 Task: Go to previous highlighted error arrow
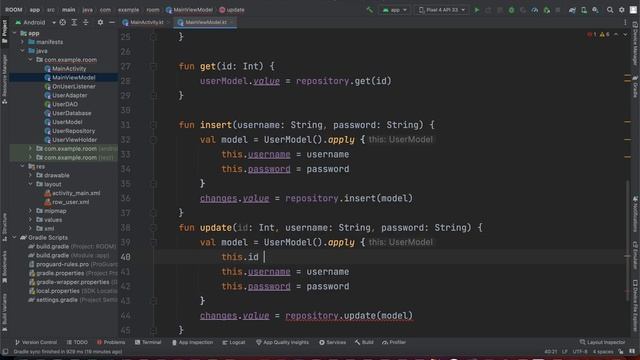(616, 35)
